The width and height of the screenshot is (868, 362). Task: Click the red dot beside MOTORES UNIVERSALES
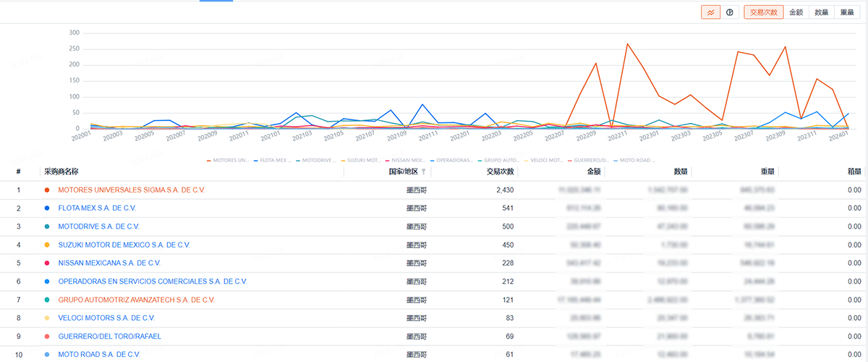[47, 190]
